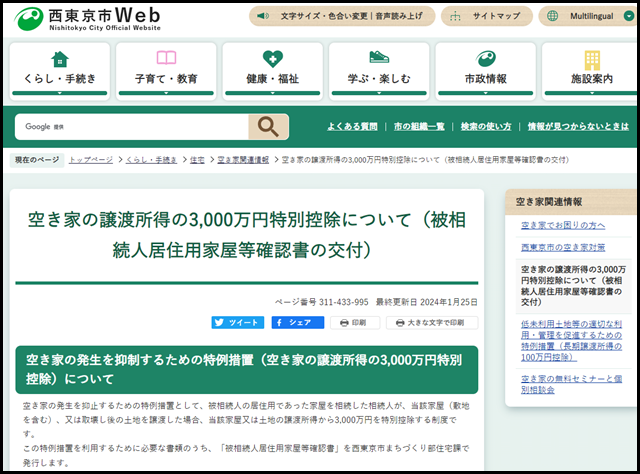Expand arrow under 市政情報 tab

[x=486, y=93]
